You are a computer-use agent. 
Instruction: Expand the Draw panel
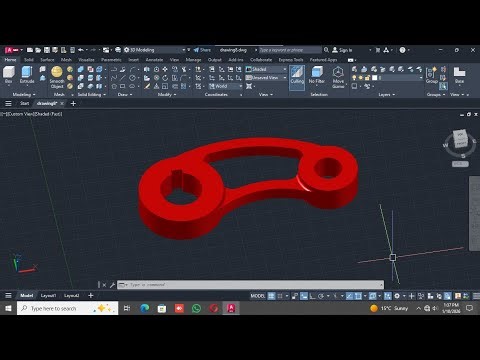point(125,95)
